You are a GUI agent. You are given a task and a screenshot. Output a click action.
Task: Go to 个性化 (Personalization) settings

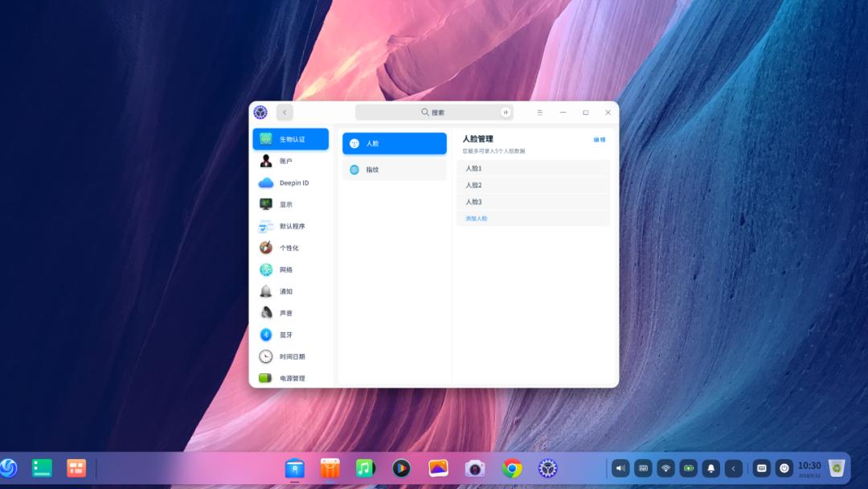point(289,248)
